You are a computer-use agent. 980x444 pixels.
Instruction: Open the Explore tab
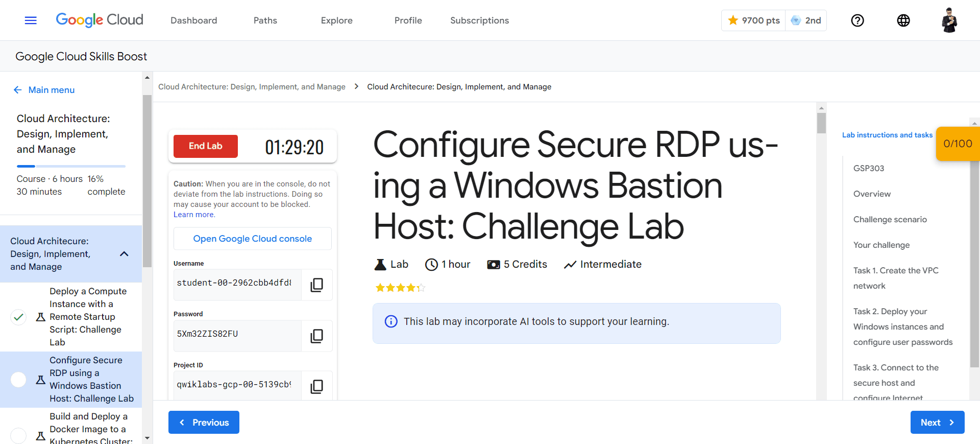pos(337,20)
